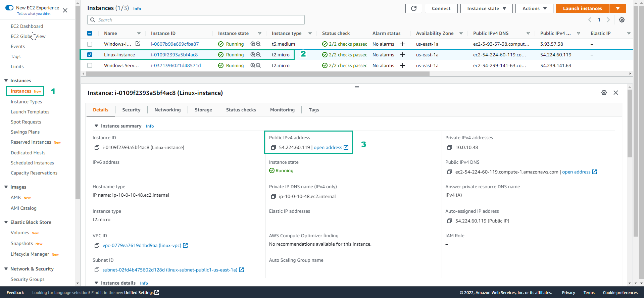Copy the Public IPv4 address 54.224.60.119

tap(273, 147)
